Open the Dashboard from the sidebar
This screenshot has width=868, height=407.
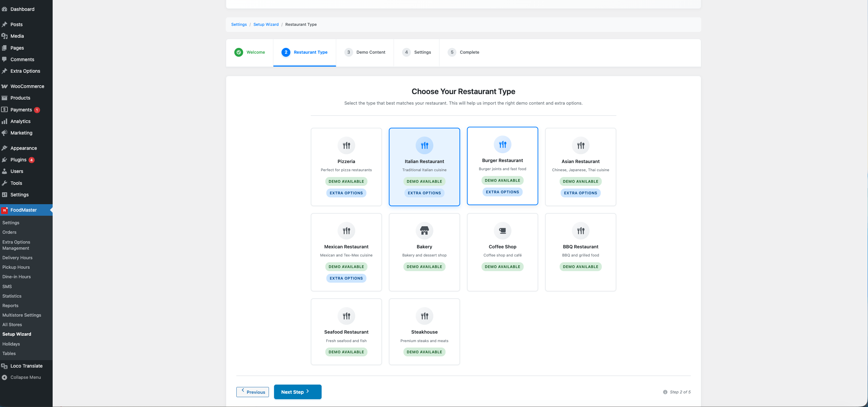[x=5, y=9]
